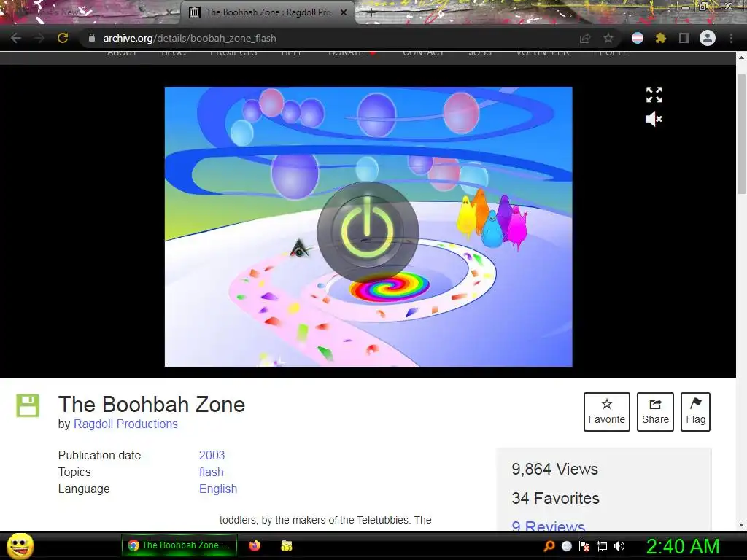Open the Chrome extensions puzzle icon
The height and width of the screenshot is (560, 747).
660,38
